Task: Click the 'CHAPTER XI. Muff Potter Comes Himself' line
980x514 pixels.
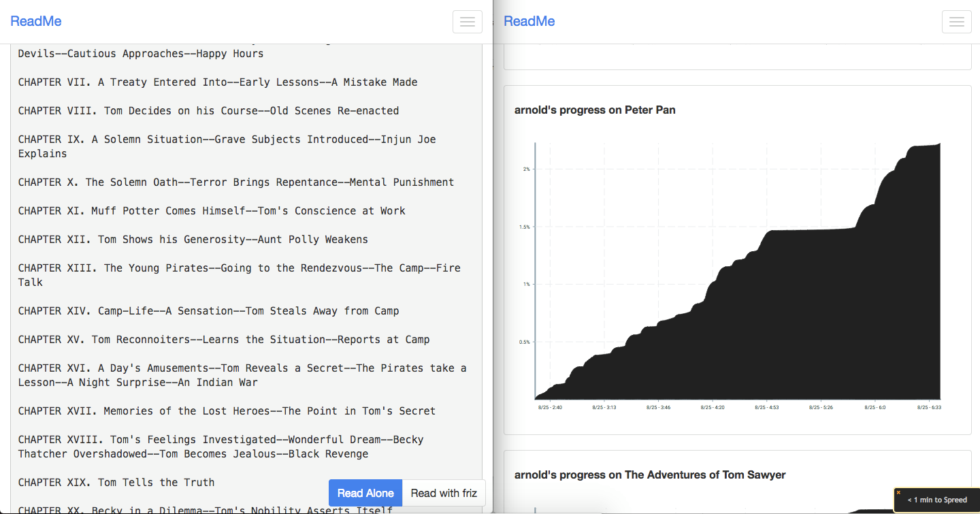Action: coord(212,211)
